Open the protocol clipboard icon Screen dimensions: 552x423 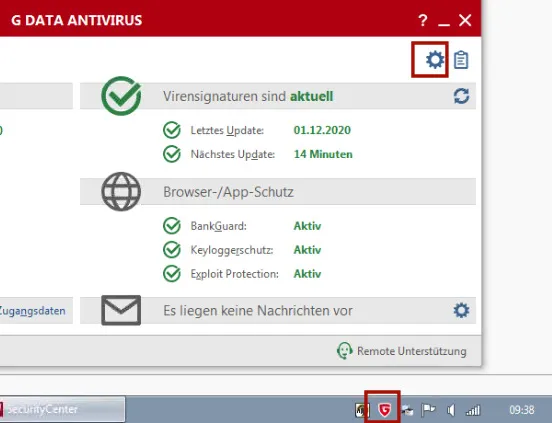click(461, 59)
